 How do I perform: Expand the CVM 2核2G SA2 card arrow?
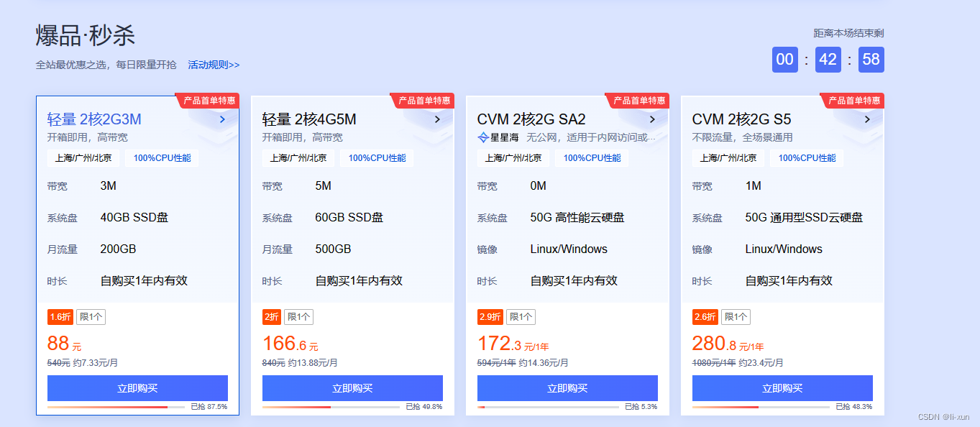click(652, 119)
